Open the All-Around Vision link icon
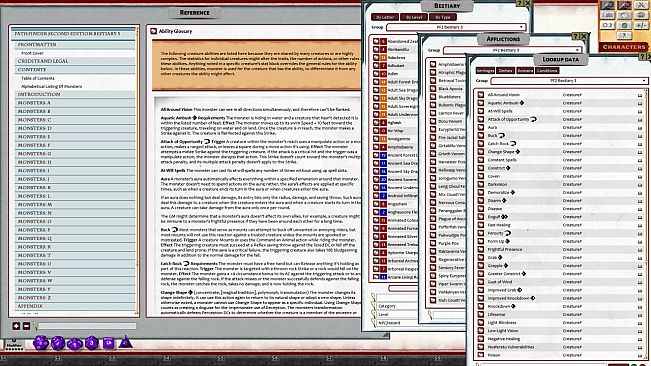This screenshot has width=651, height=366. pyautogui.click(x=481, y=95)
